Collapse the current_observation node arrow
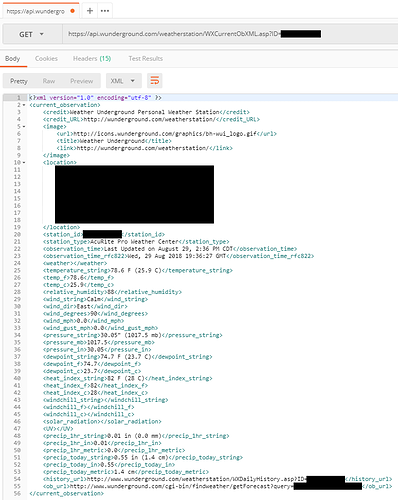The width and height of the screenshot is (398, 500). pos(24,105)
